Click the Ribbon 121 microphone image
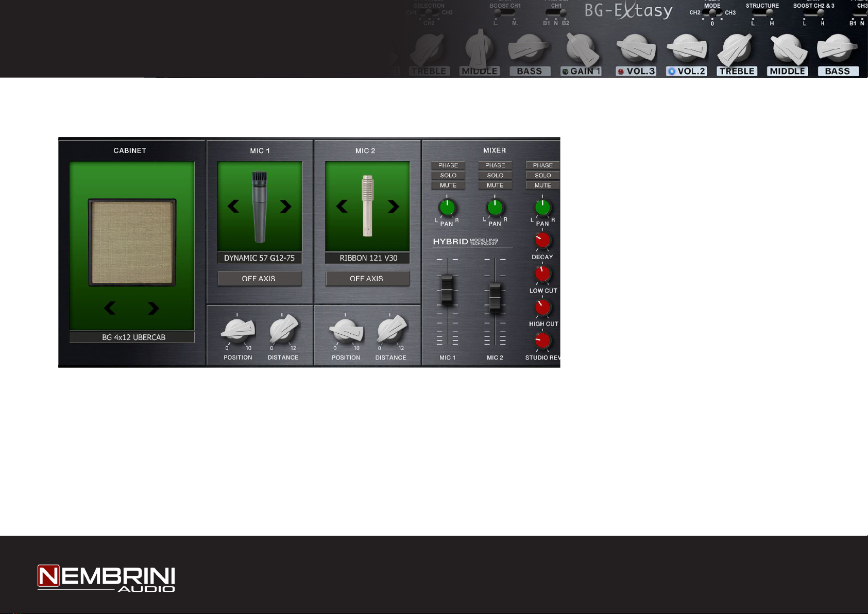This screenshot has height=614, width=868. (x=367, y=206)
